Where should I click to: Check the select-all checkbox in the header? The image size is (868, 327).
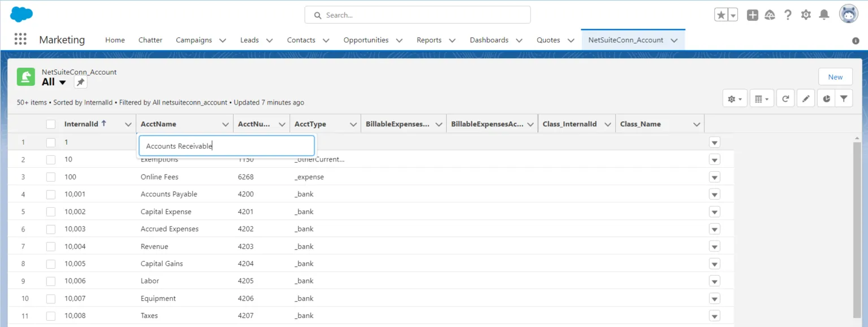click(x=50, y=124)
